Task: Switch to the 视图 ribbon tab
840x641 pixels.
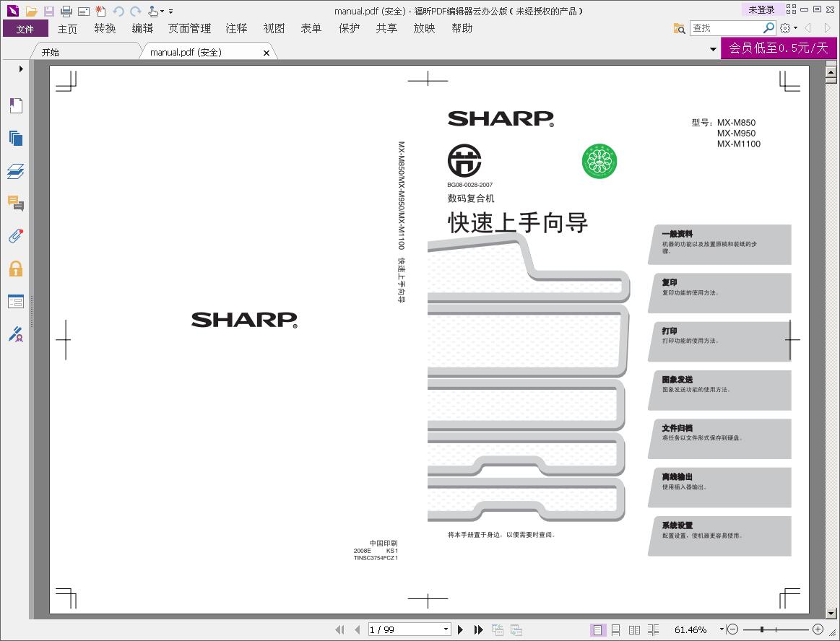Action: coord(274,28)
